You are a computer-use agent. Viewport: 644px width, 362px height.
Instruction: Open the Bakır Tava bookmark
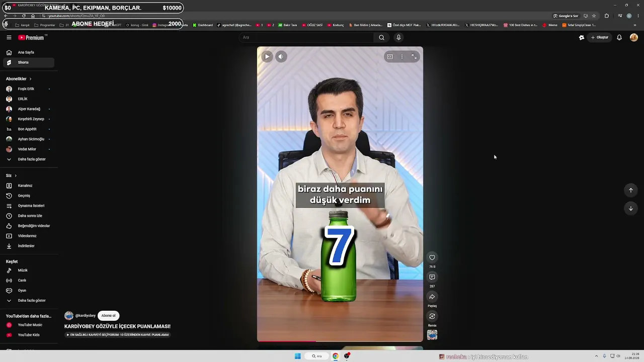coord(288,25)
